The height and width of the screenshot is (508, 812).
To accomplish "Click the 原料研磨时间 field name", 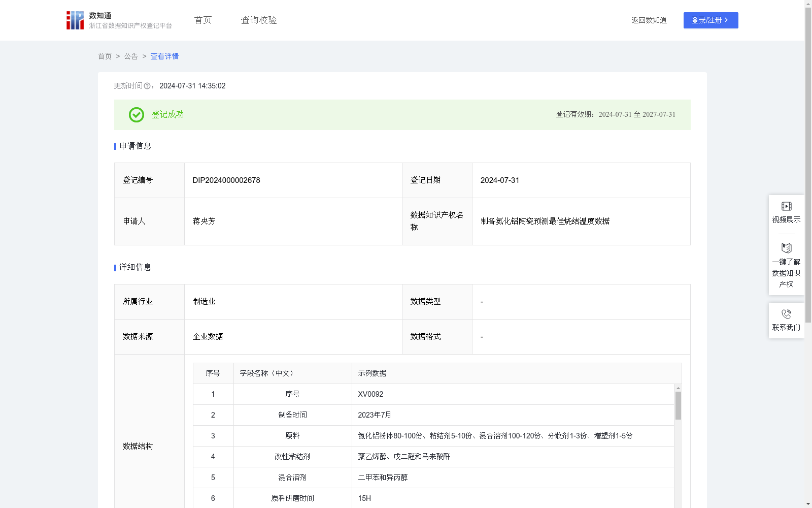I will click(292, 498).
